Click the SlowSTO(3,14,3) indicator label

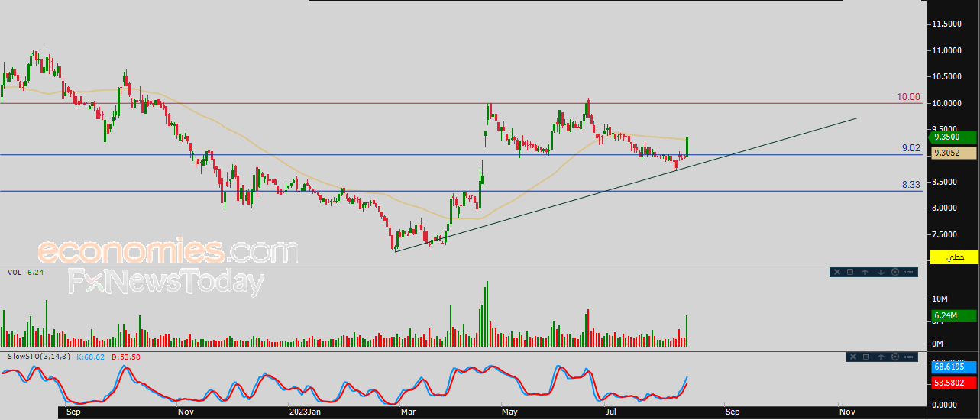39,357
